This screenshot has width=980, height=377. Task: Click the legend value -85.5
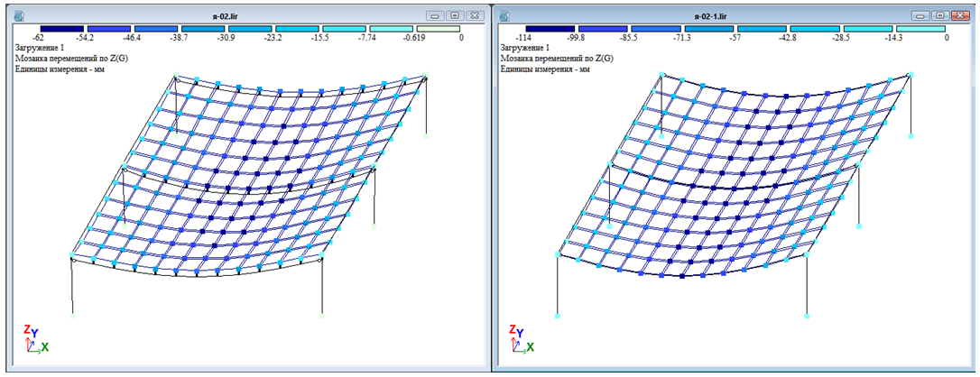[629, 38]
